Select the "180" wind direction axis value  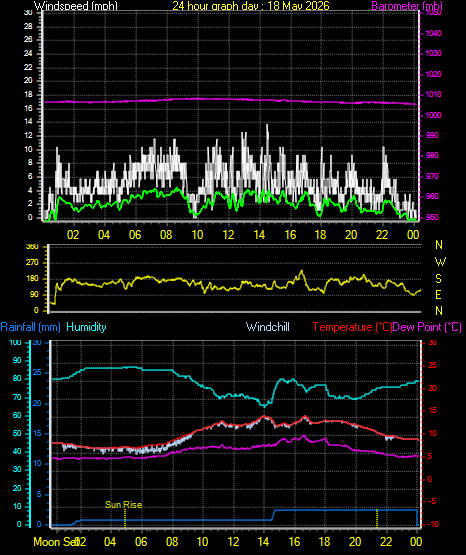point(32,279)
